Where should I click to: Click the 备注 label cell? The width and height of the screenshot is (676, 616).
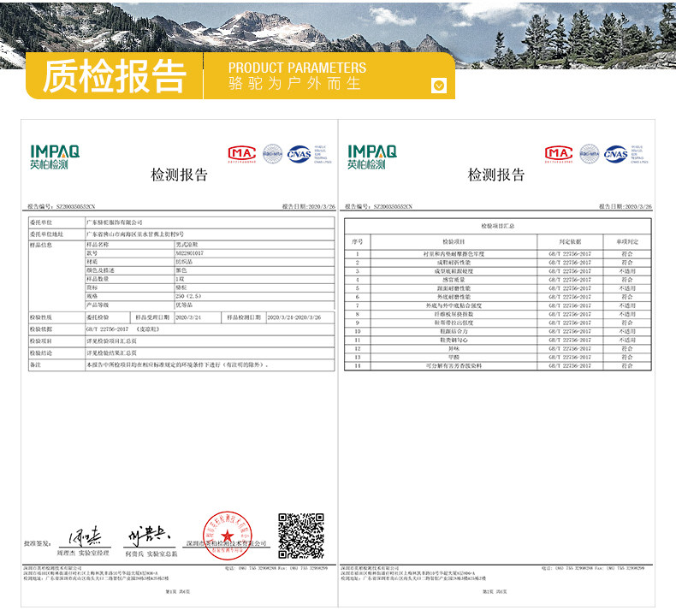pyautogui.click(x=57, y=364)
